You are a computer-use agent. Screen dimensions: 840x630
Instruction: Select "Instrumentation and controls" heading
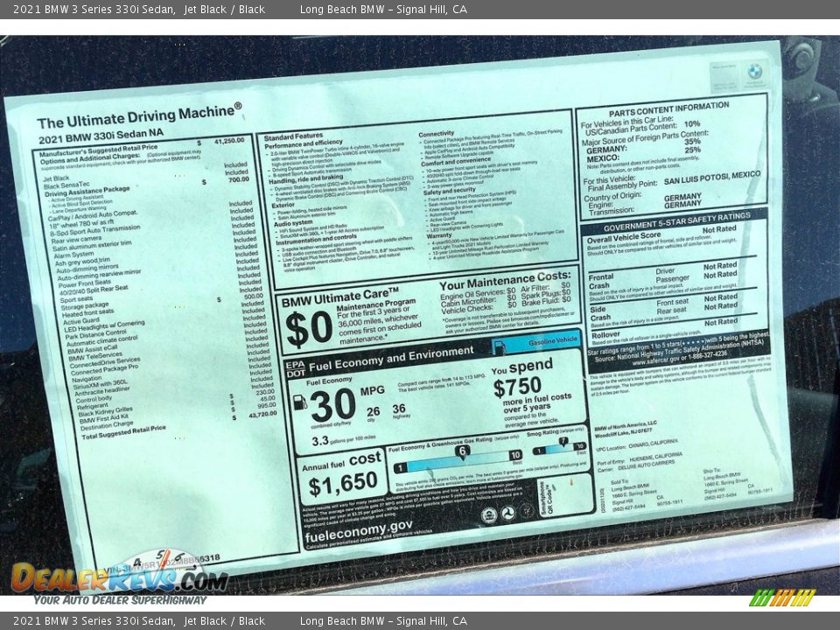(316, 240)
